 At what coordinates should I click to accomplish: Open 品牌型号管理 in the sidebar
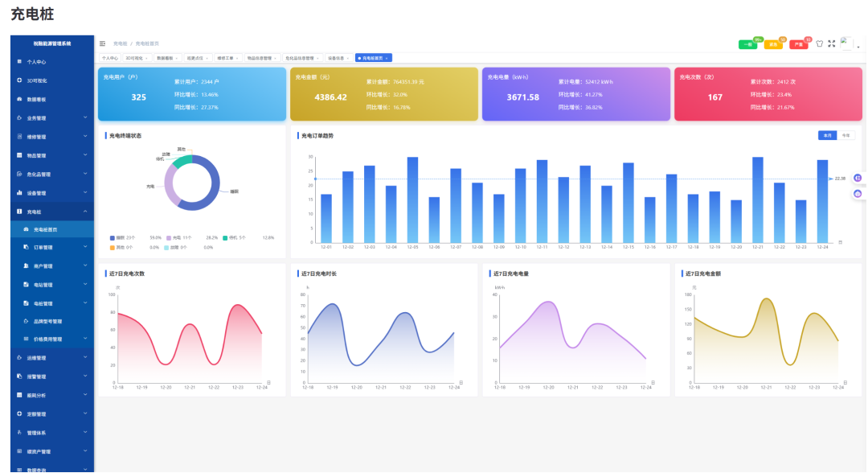[x=52, y=321]
